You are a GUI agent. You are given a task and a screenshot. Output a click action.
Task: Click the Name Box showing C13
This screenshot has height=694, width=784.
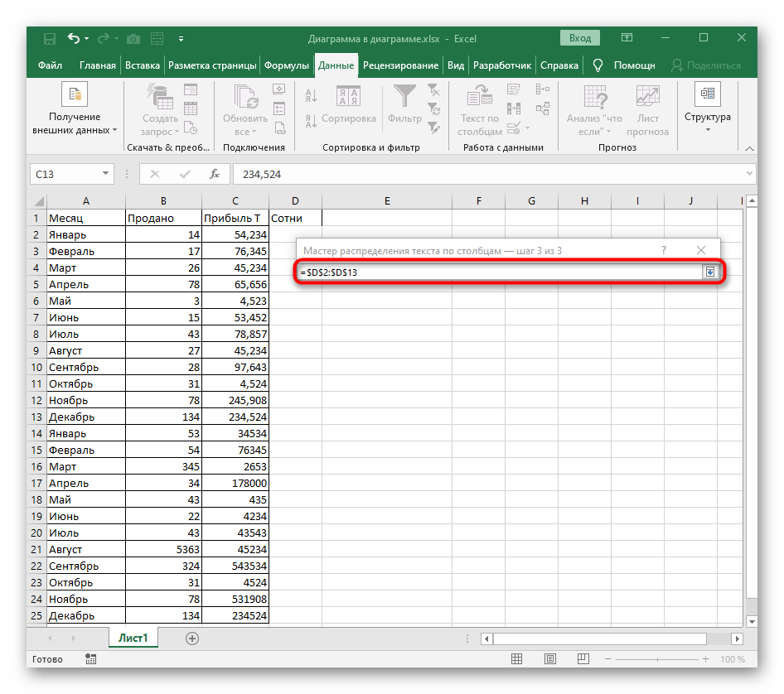65,174
